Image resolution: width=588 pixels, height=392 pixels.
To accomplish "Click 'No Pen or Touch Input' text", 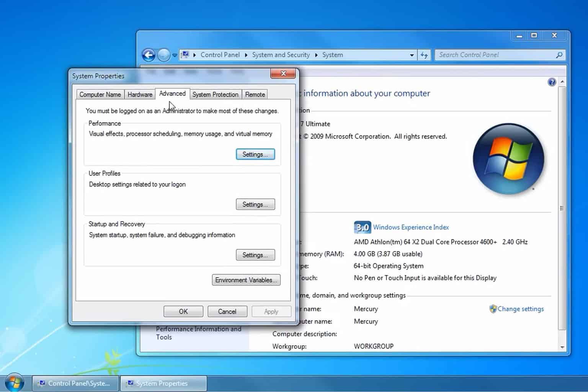I will coord(425,278).
